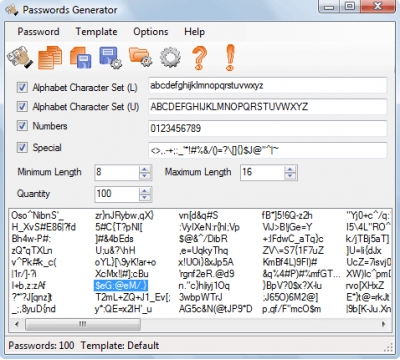Open the Help menu

point(194,32)
